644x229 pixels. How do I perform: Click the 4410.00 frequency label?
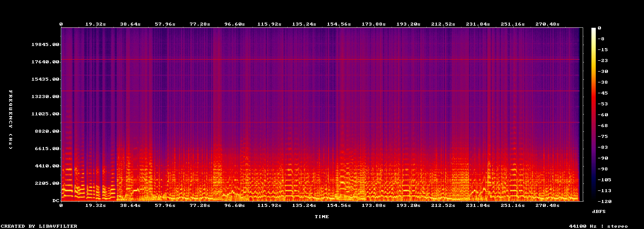[47, 166]
